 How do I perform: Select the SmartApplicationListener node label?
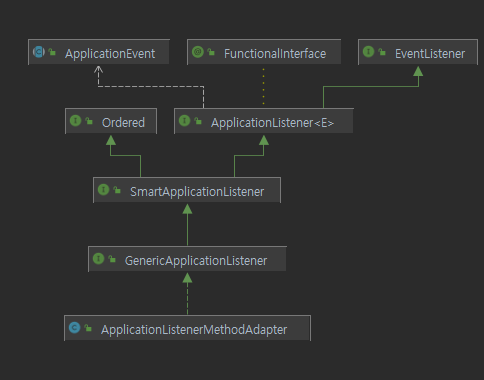coord(197,192)
